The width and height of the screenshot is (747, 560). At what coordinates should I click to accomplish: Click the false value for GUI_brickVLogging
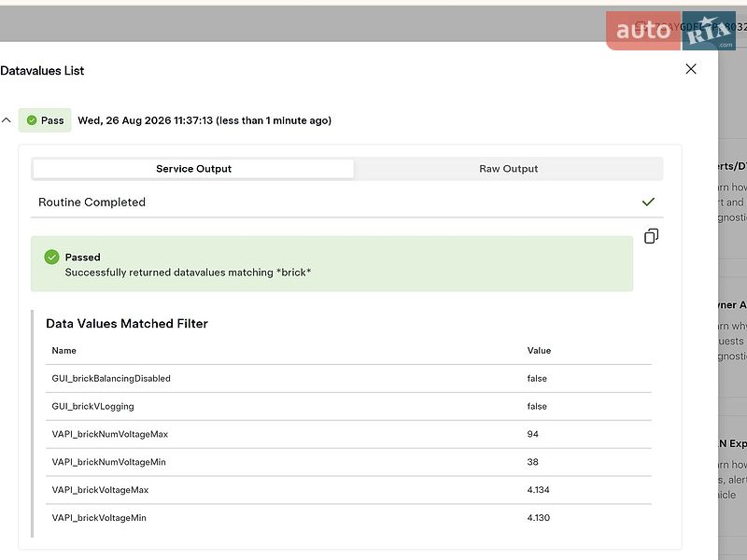(537, 406)
